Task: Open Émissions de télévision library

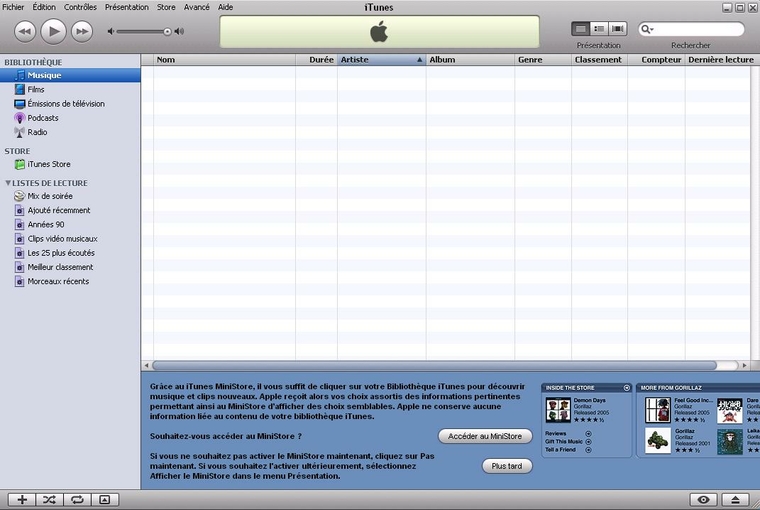Action: tap(70, 104)
